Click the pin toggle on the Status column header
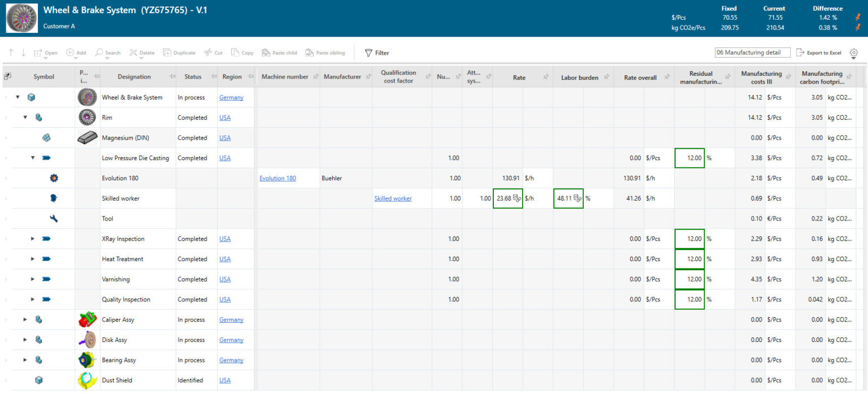Screen dimensions: 868x394 pos(212,76)
